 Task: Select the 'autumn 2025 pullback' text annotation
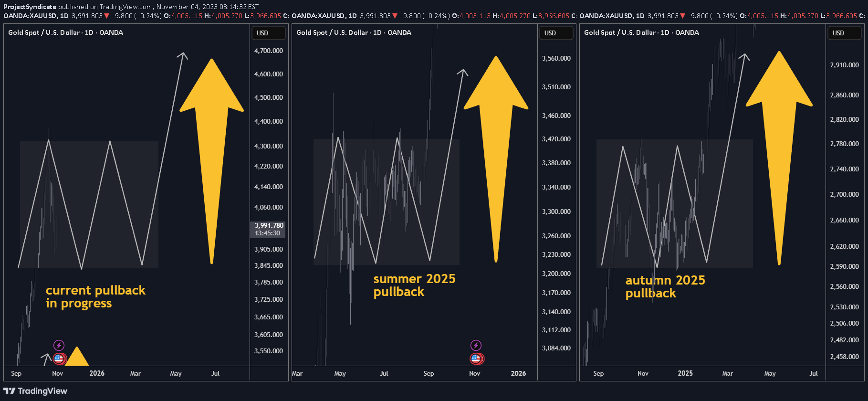point(665,286)
